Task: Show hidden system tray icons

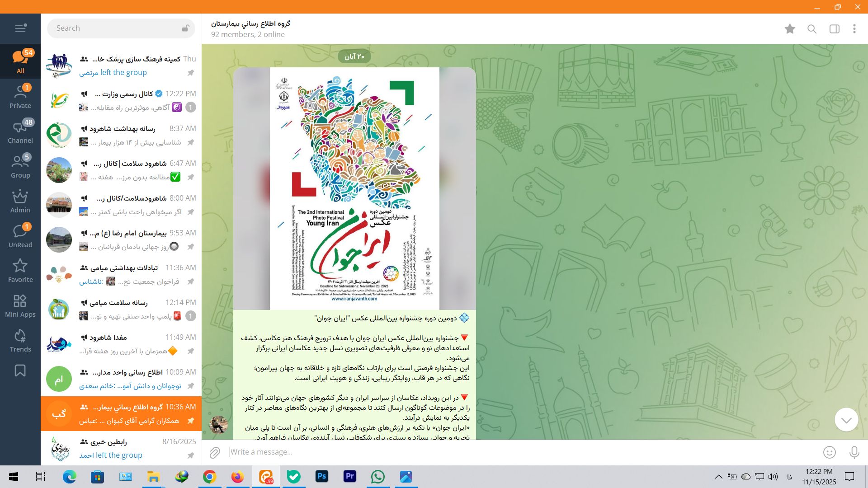Action: click(718, 477)
